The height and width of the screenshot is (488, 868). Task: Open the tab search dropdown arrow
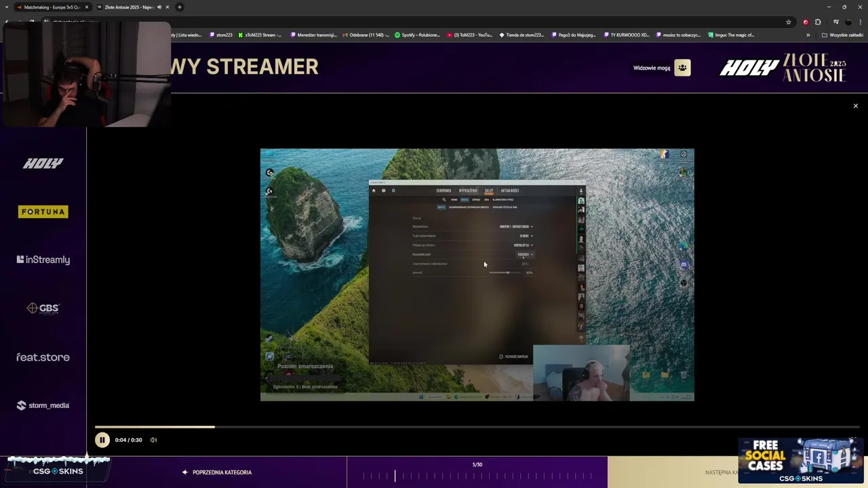point(6,7)
